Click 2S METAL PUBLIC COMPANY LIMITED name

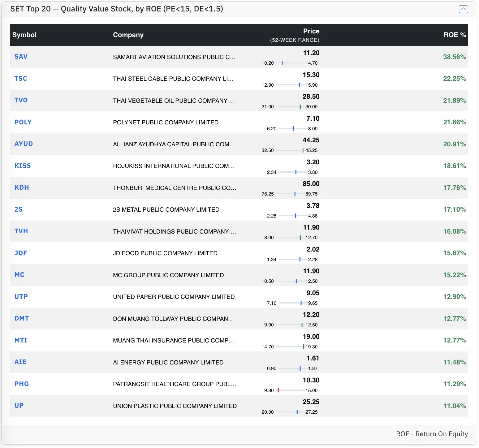coord(166,209)
